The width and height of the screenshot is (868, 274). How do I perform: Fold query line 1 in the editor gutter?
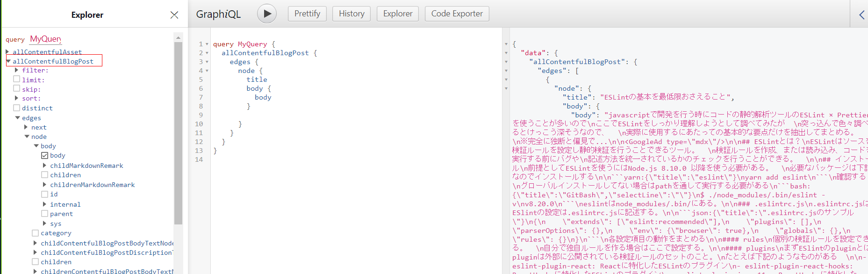(x=207, y=44)
